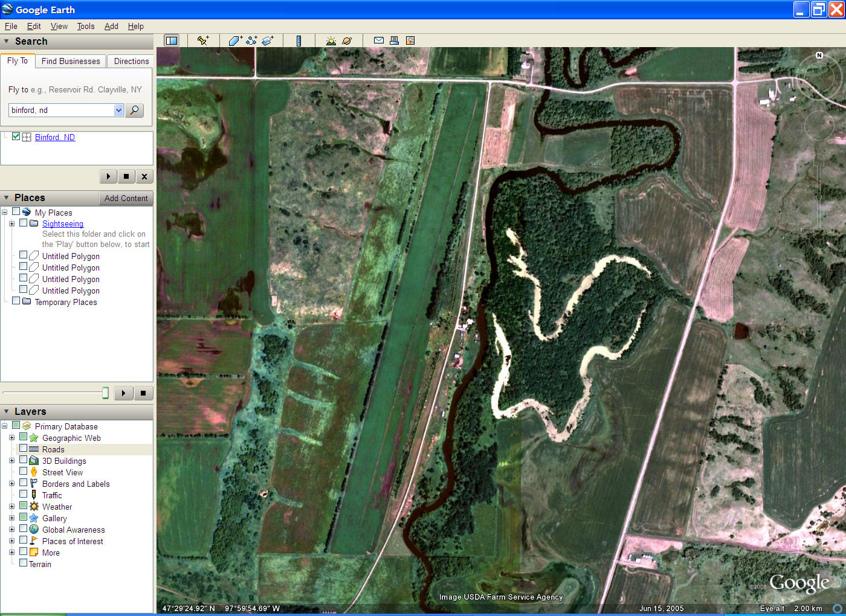Viewport: 846px width, 616px height.
Task: Expand the Geographic Web layer
Action: pyautogui.click(x=11, y=438)
